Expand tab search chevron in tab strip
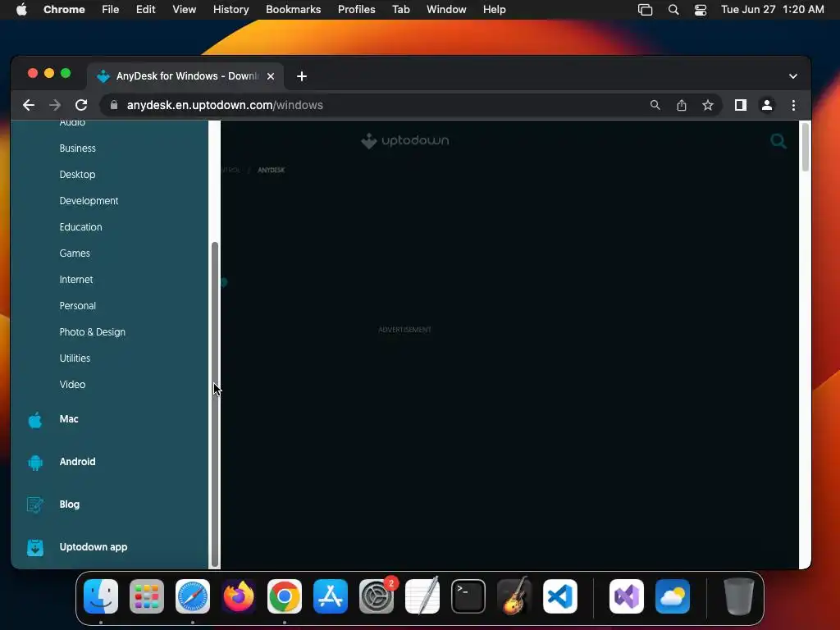 793,76
